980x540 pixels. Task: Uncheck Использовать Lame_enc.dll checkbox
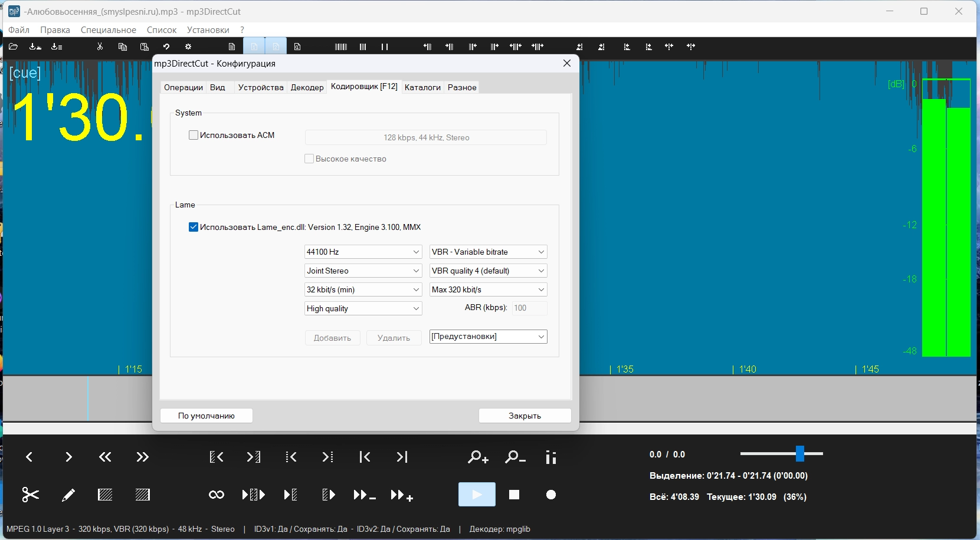194,227
